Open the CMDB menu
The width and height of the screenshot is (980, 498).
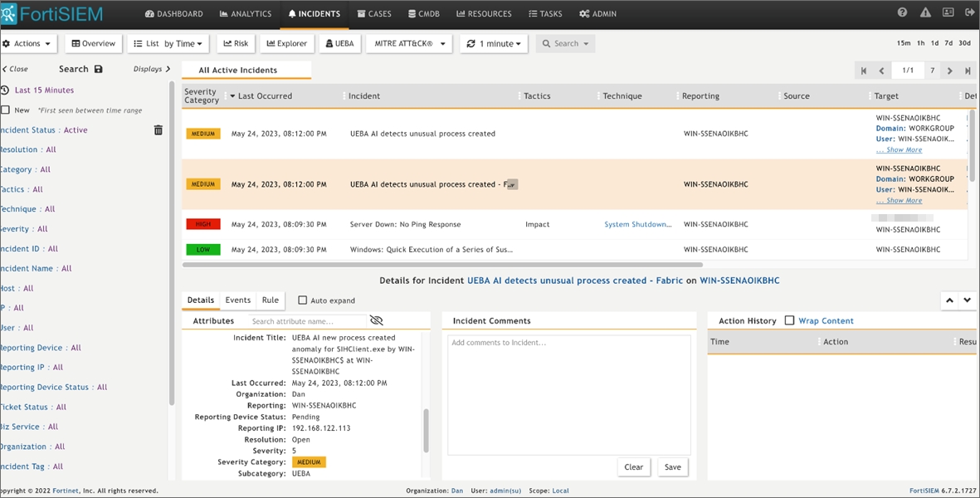423,13
